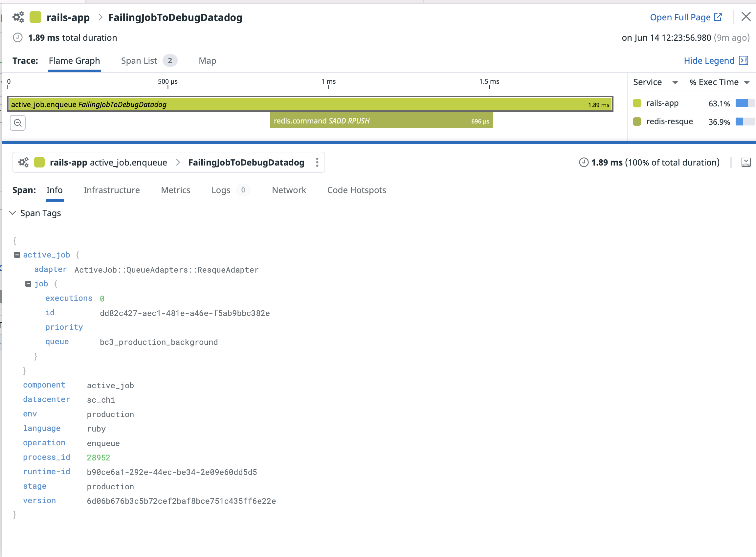Open the % Exec Time dropdown
The width and height of the screenshot is (756, 557).
click(746, 83)
